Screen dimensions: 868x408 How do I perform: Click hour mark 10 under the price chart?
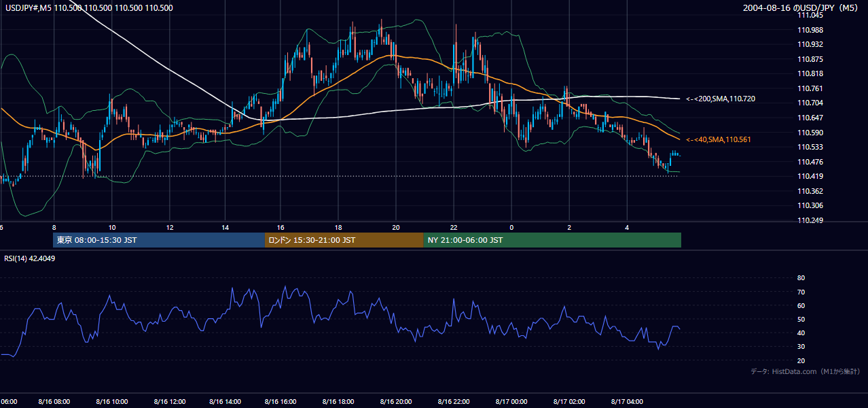click(112, 228)
